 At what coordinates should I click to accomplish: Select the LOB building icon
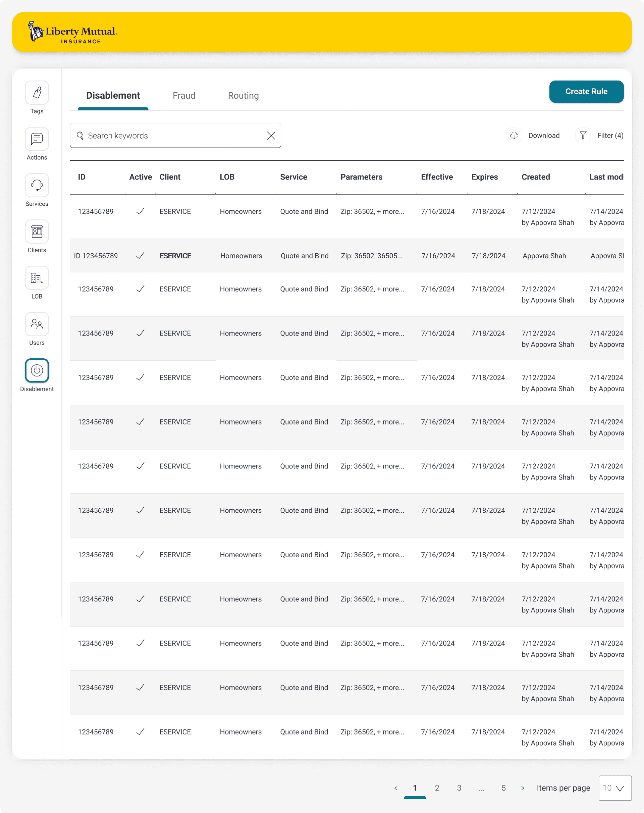tap(37, 278)
